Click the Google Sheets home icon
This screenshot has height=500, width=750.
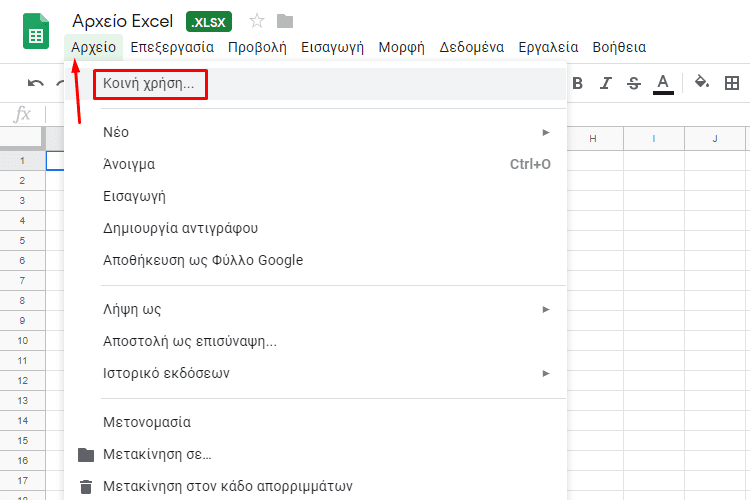(x=36, y=32)
